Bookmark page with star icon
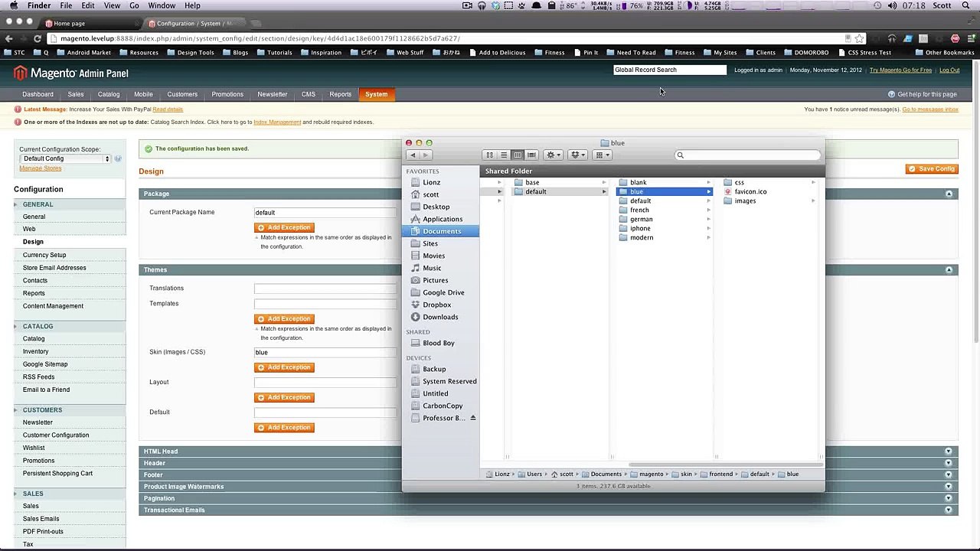This screenshot has width=980, height=551. [860, 38]
